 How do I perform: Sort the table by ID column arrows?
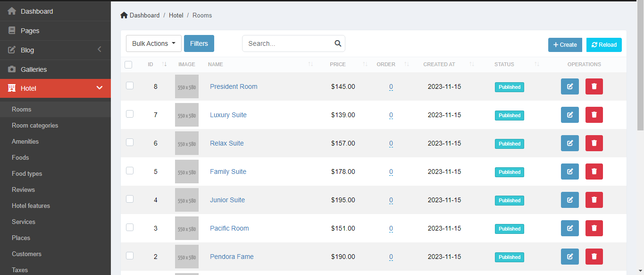pyautogui.click(x=164, y=64)
